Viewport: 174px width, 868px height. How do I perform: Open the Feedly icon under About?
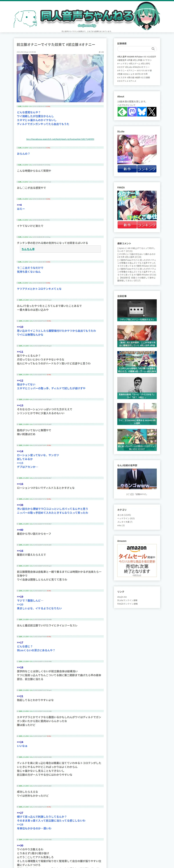coord(122,112)
